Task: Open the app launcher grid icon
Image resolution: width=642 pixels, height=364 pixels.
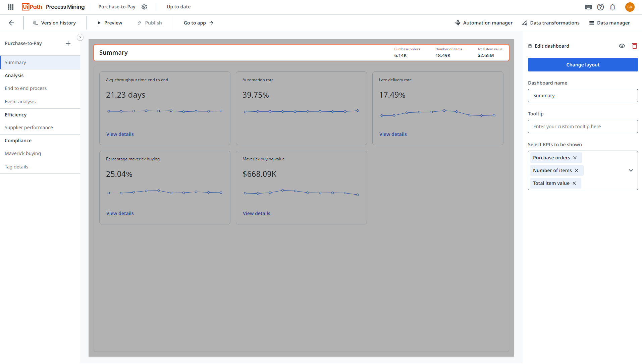Action: click(x=10, y=7)
